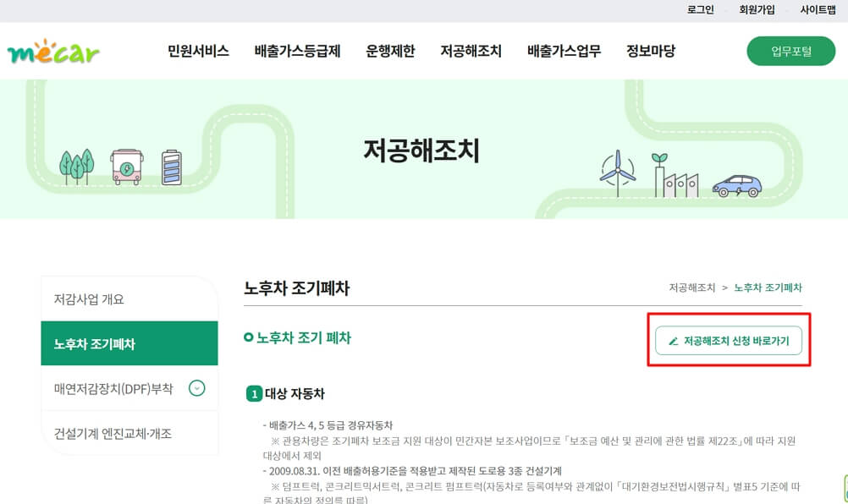Click the 회원가입 link

756,10
